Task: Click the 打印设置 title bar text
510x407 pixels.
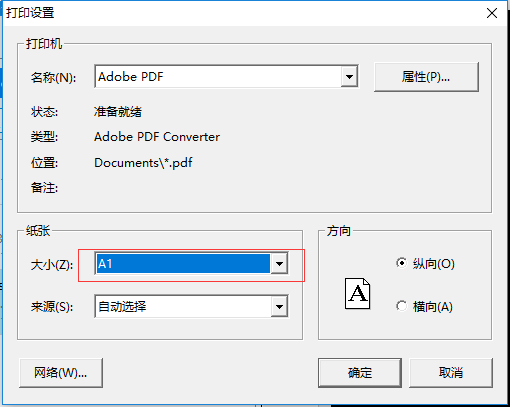Action: (30, 13)
